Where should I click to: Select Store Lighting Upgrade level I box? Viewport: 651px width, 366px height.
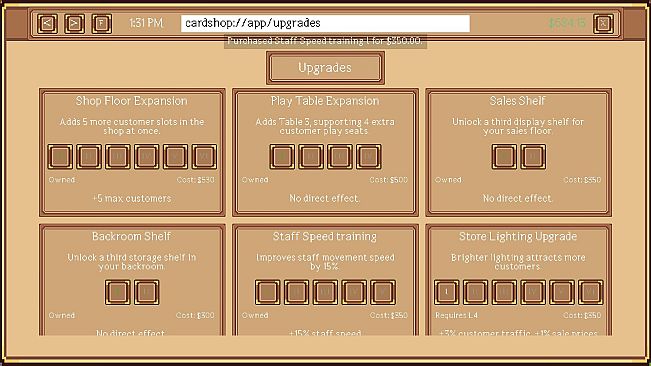coord(447,292)
